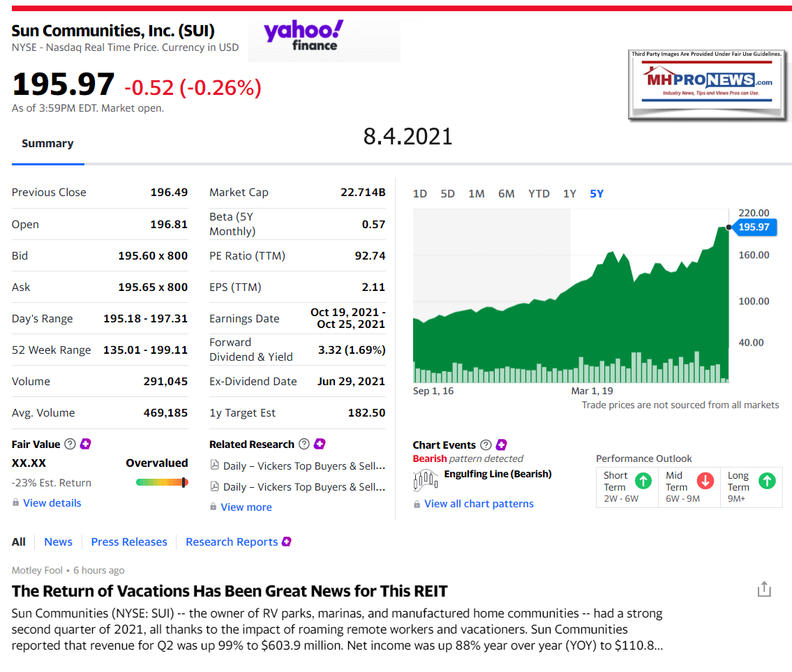This screenshot has width=792, height=672.
Task: Click the Mid Term red down-arrow icon
Action: pyautogui.click(x=705, y=480)
